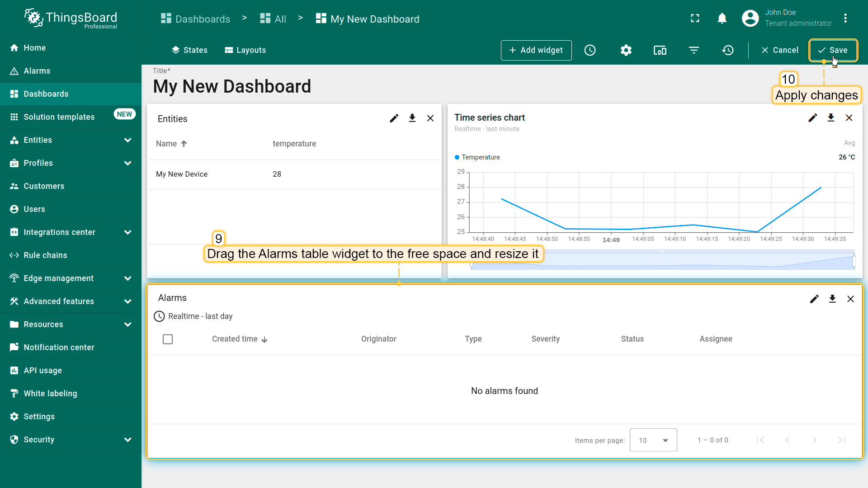Open Home in sidebar
The height and width of the screenshot is (488, 868).
(x=71, y=48)
